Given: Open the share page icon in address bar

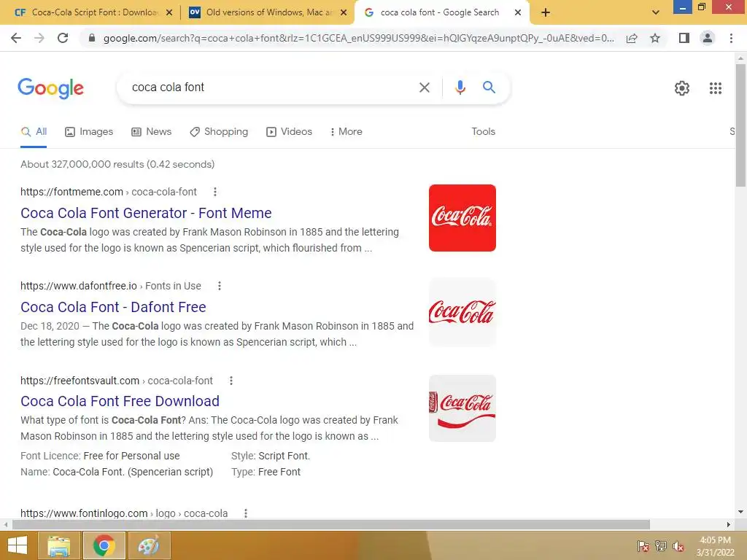Looking at the screenshot, I should (632, 38).
